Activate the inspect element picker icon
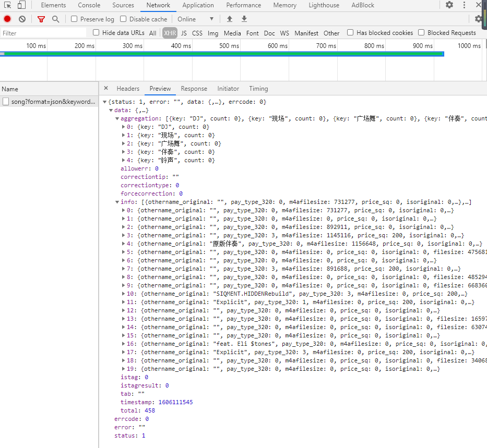This screenshot has height=448, width=487. [8, 5]
